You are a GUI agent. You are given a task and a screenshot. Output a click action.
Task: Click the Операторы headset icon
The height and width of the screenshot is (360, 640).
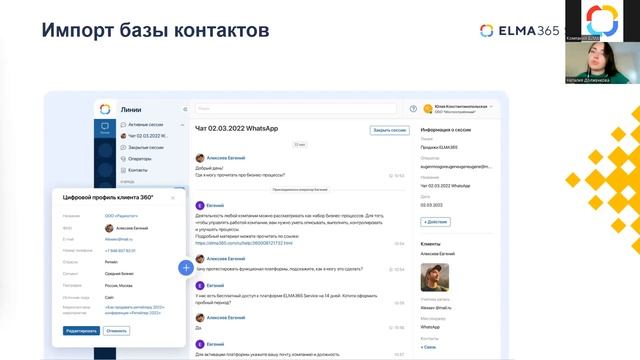point(123,159)
